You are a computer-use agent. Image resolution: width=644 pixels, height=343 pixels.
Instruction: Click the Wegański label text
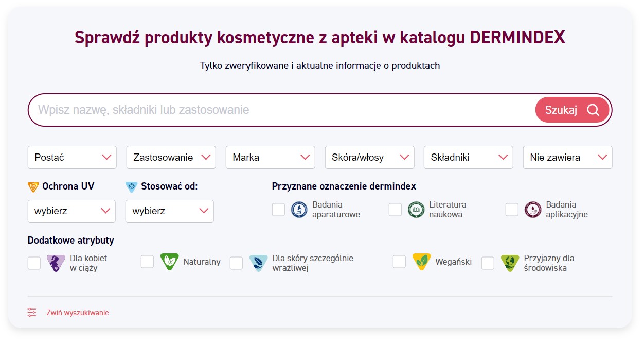pos(454,262)
